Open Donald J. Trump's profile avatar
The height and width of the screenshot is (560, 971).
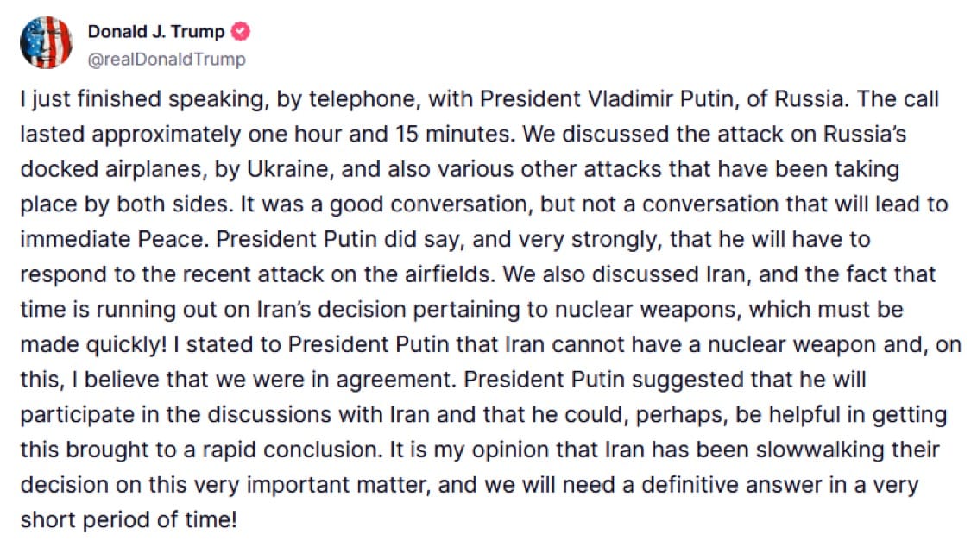point(47,42)
